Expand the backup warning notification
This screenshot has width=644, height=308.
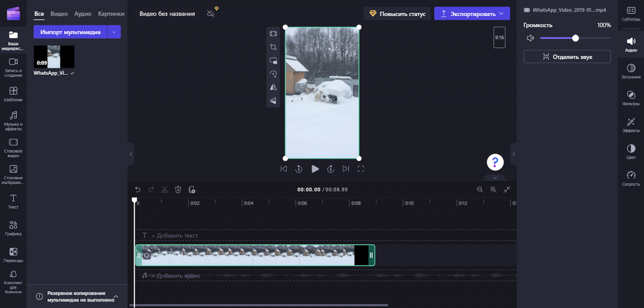pos(116,296)
